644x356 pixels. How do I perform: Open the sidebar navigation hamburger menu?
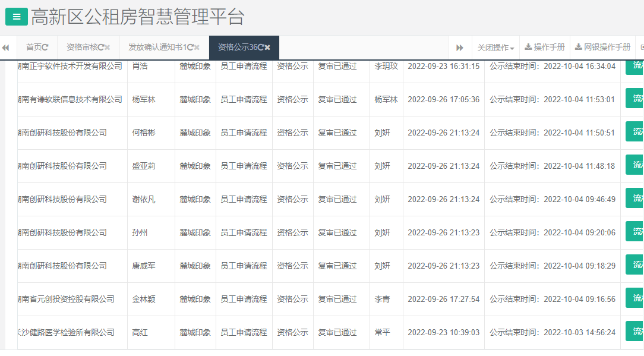15,17
